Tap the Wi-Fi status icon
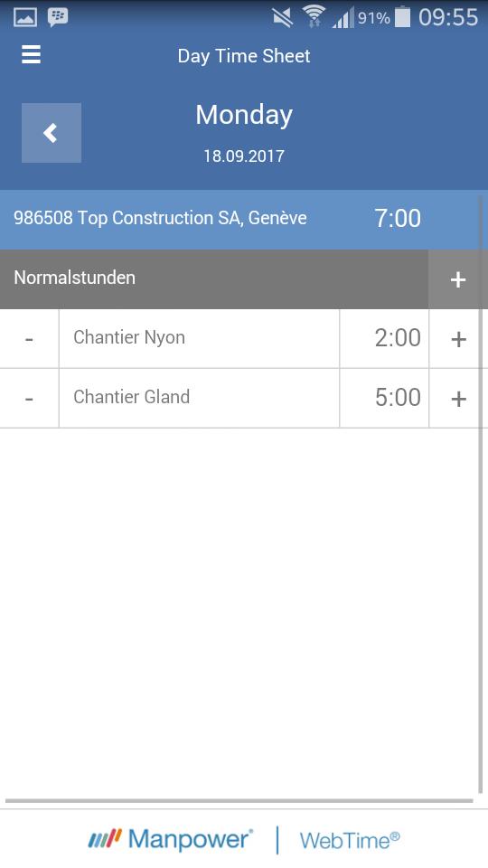The height and width of the screenshot is (868, 488). [314, 16]
